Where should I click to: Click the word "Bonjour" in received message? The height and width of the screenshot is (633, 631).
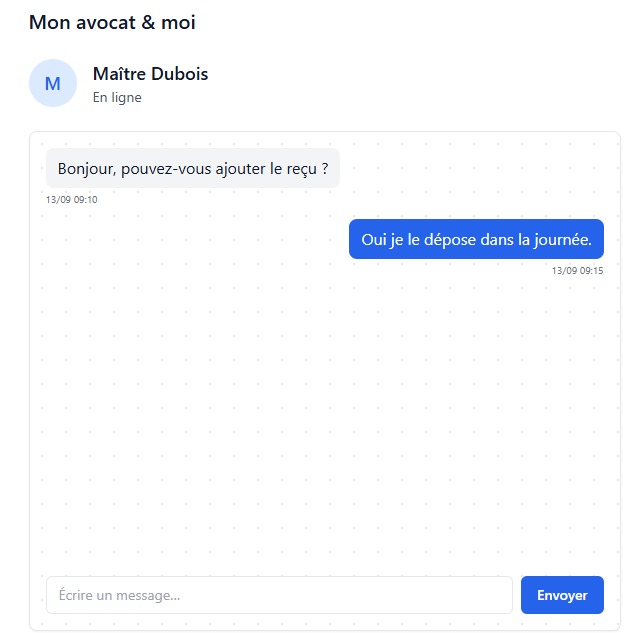pyautogui.click(x=86, y=169)
